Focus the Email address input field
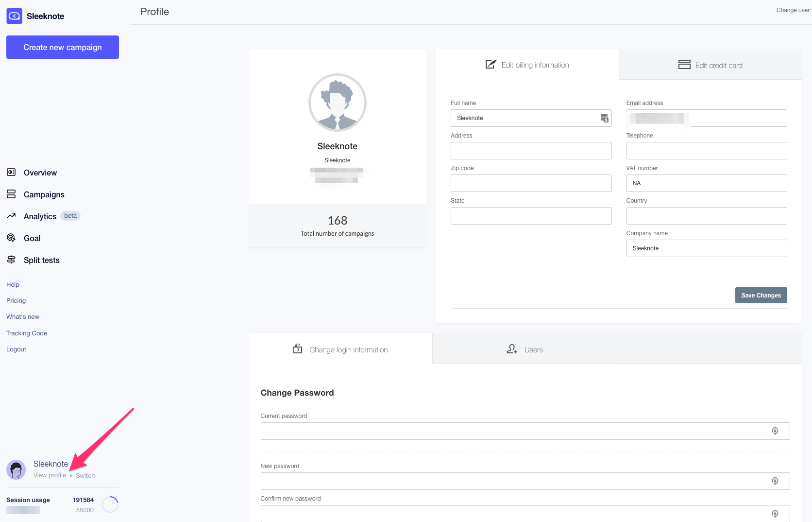The height and width of the screenshot is (522, 812). tap(707, 118)
